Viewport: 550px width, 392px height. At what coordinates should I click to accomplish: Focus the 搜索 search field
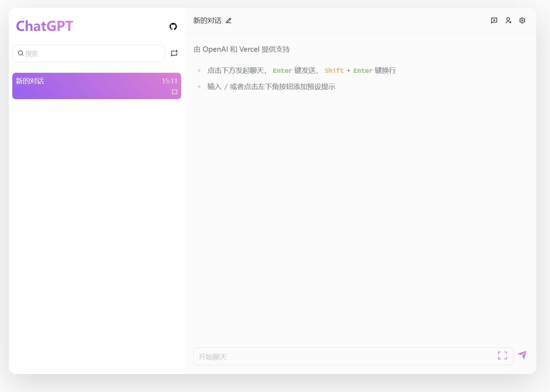(91, 53)
